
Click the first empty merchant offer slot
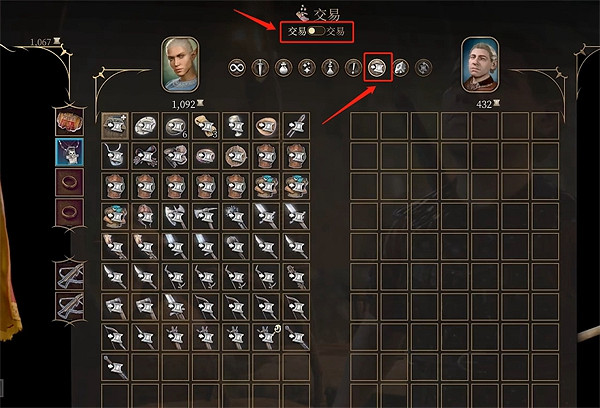tap(364, 126)
